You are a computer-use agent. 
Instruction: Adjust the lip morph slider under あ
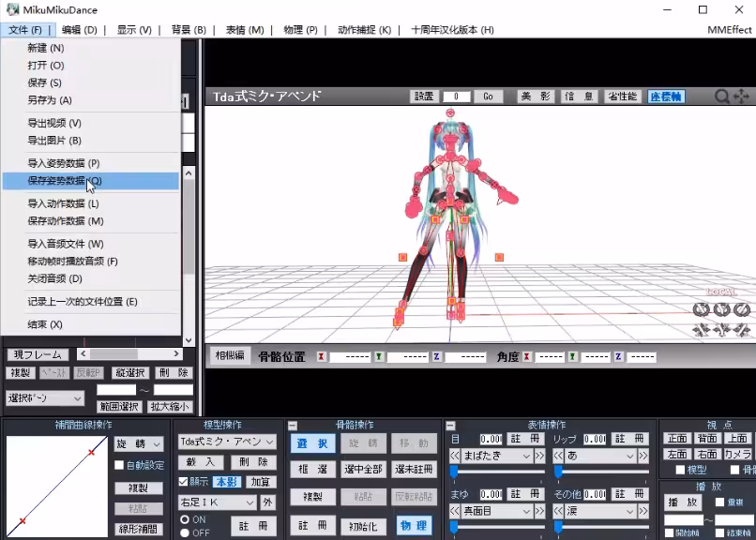(x=600, y=472)
